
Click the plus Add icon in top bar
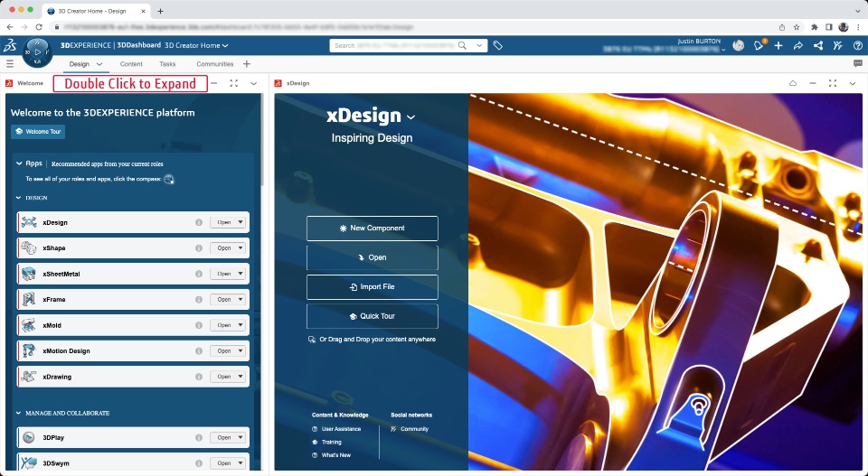coord(778,46)
